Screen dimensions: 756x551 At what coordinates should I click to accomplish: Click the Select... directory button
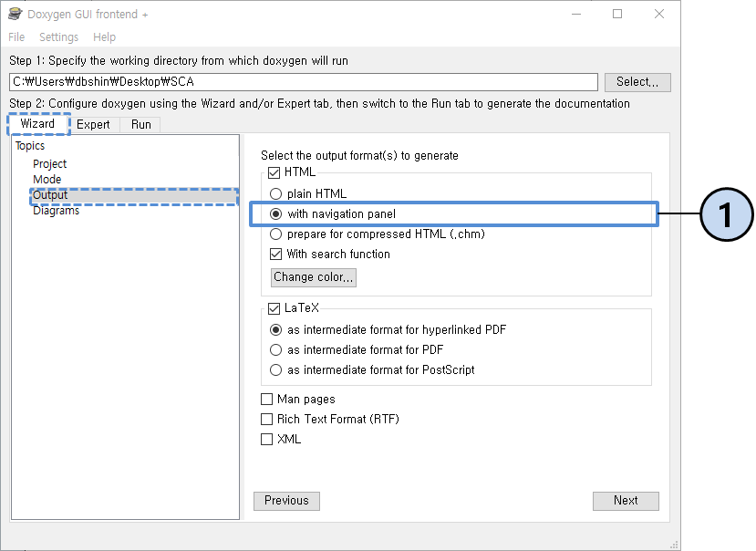tap(637, 82)
